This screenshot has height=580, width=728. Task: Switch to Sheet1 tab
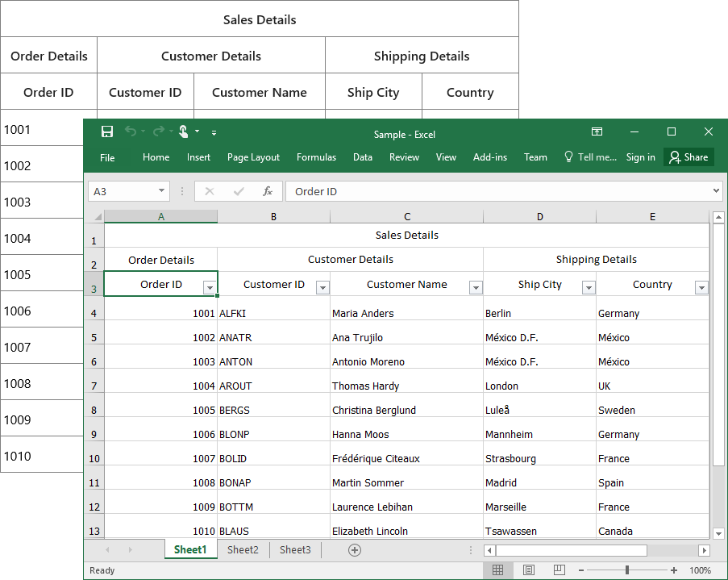tap(190, 550)
